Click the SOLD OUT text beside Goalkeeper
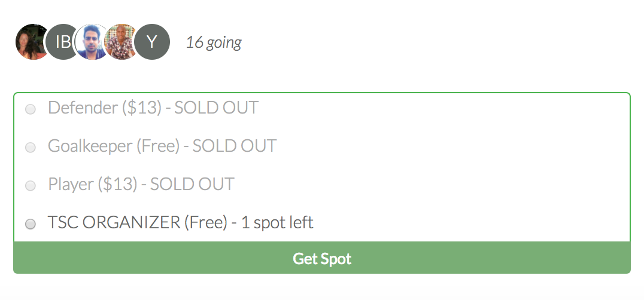644x300 pixels. [x=234, y=146]
